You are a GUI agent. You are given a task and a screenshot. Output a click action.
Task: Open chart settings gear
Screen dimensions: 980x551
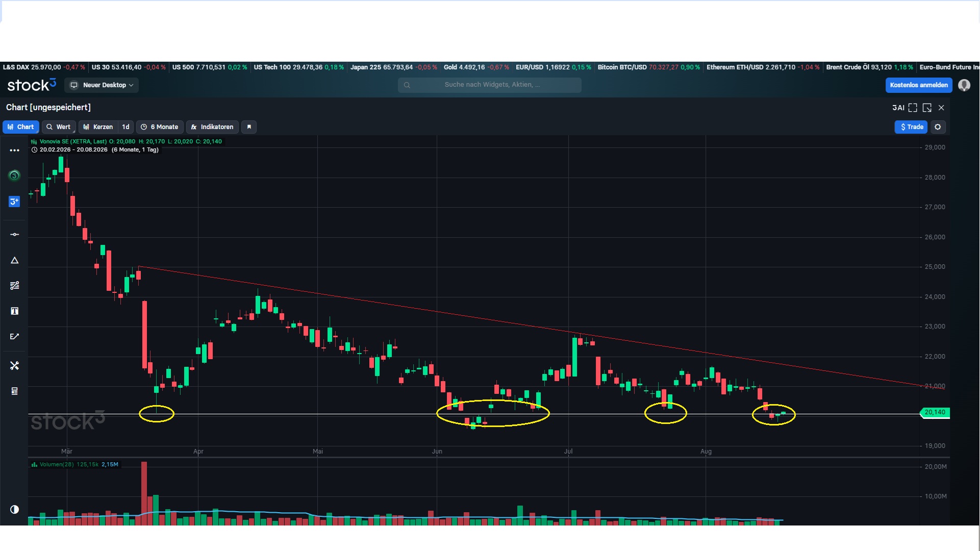point(938,127)
